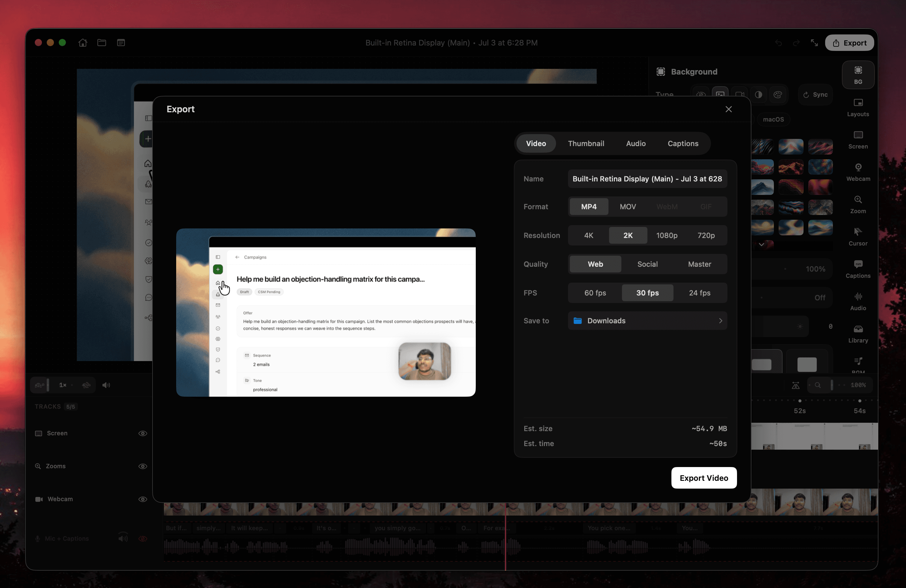
Task: Choose 4K export resolution
Action: click(x=588, y=235)
